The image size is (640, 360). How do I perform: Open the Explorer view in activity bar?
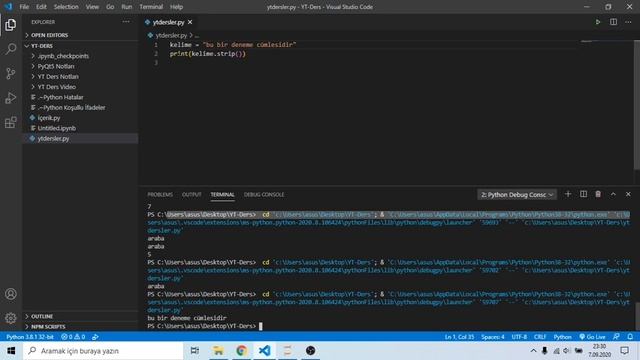click(11, 25)
